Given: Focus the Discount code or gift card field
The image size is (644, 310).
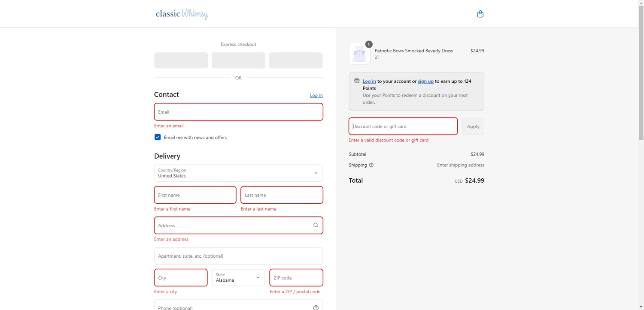Looking at the screenshot, I should (403, 126).
